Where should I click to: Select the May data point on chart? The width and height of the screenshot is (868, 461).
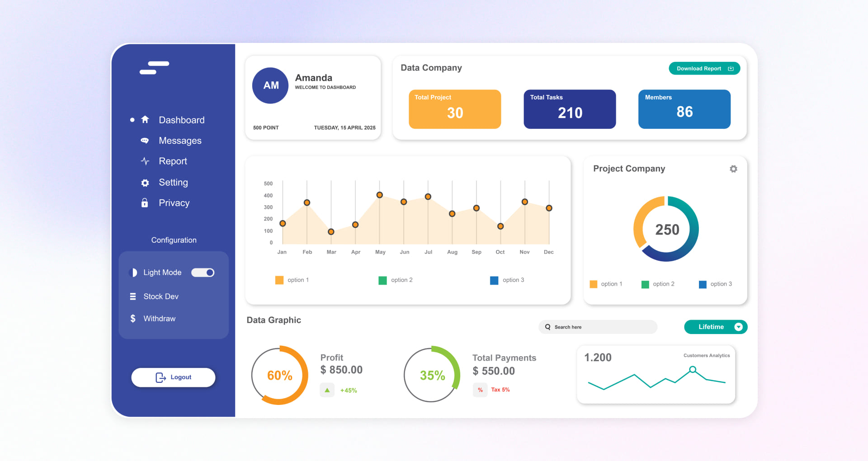coord(380,195)
